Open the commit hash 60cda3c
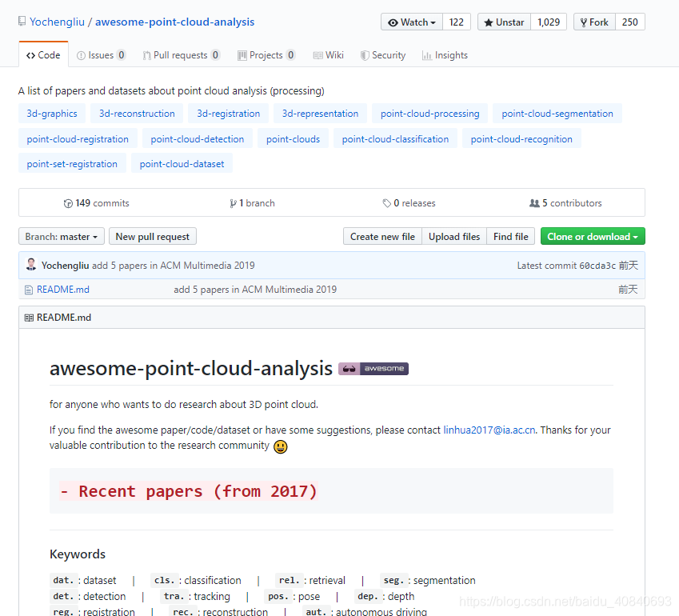Viewport: 679px width, 616px height. coord(597,266)
